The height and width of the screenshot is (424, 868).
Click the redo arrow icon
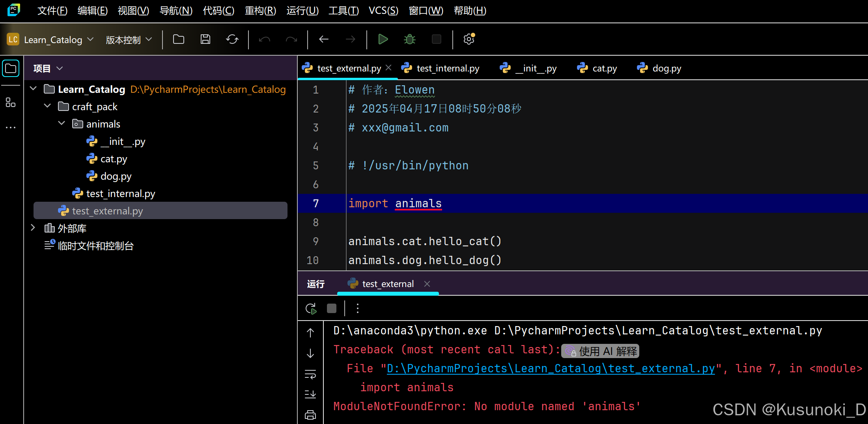coord(291,39)
